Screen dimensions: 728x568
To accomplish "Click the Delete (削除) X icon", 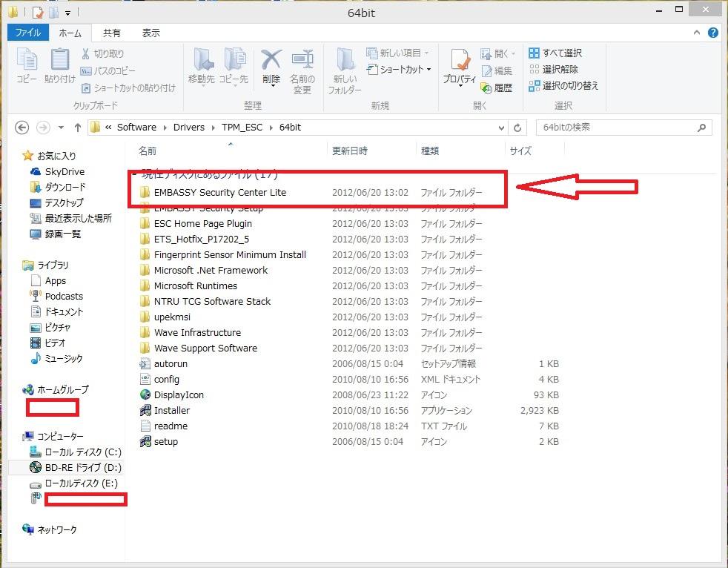I will (x=271, y=60).
